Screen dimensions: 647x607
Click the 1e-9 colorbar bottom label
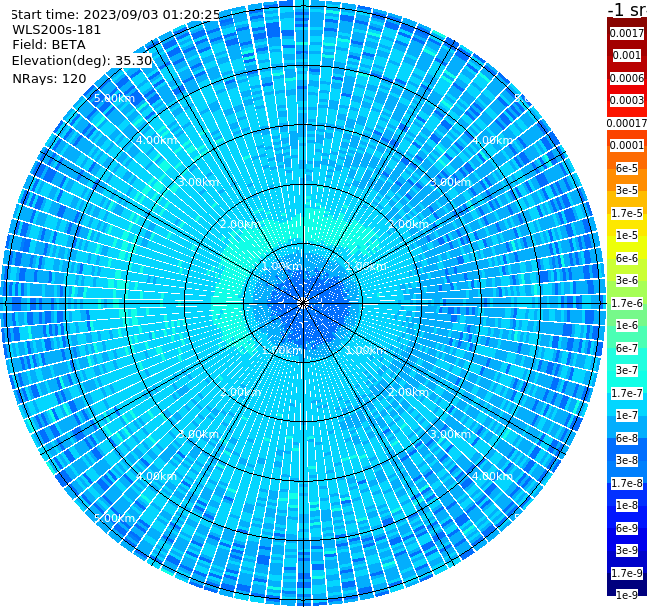pos(627,595)
